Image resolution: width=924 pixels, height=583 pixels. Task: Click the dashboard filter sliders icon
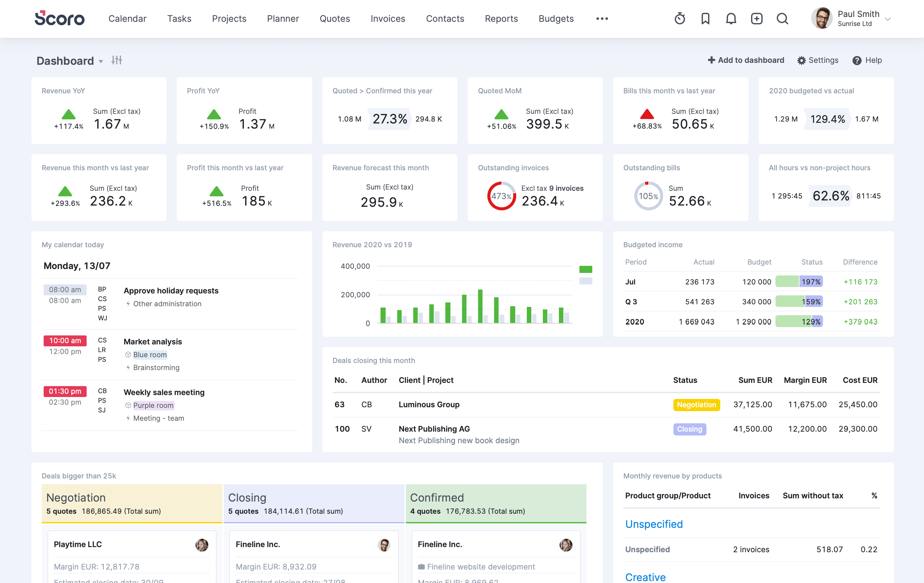pyautogui.click(x=117, y=60)
